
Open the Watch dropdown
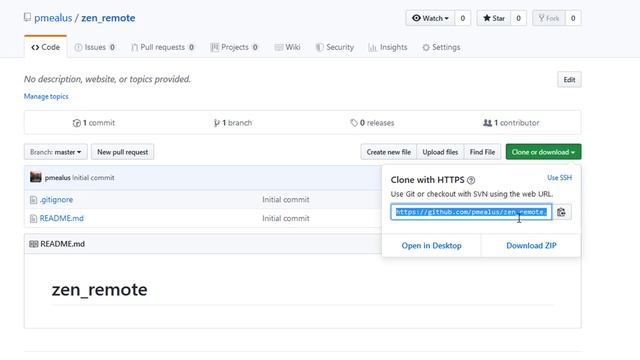coord(430,18)
